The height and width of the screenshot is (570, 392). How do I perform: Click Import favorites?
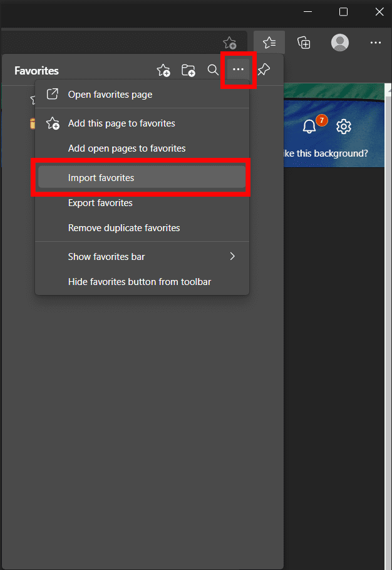point(101,178)
